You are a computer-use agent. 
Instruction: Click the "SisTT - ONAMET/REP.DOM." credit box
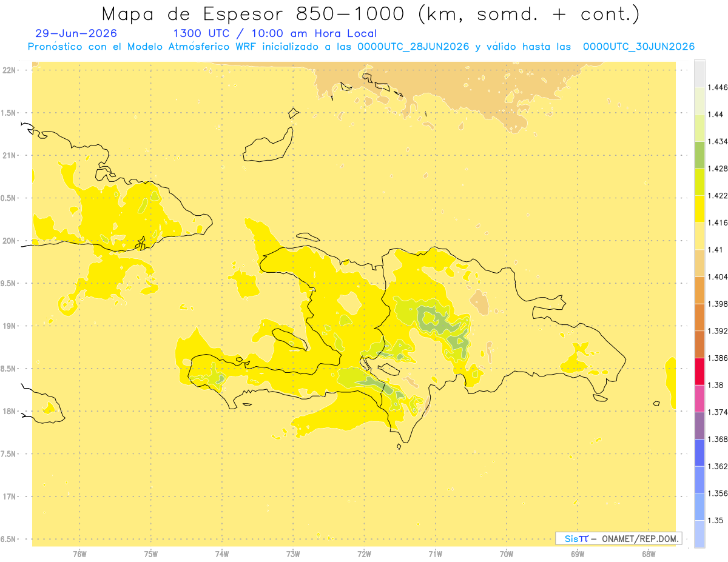coord(619,538)
